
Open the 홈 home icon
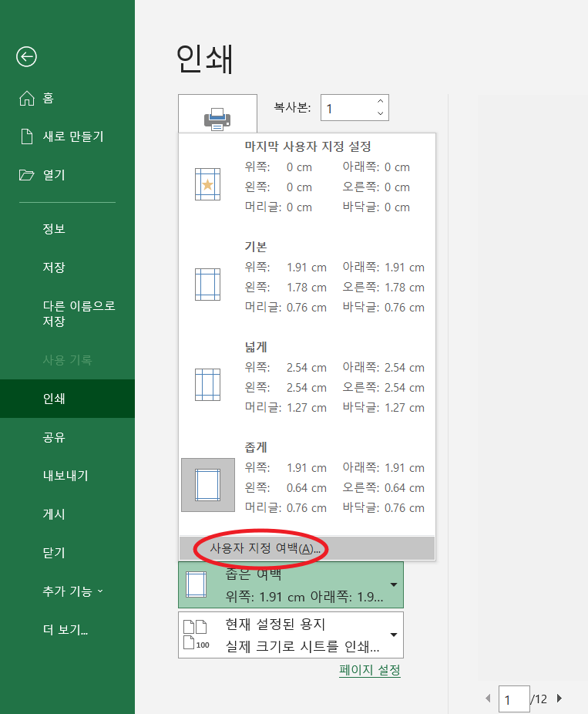pyautogui.click(x=27, y=98)
